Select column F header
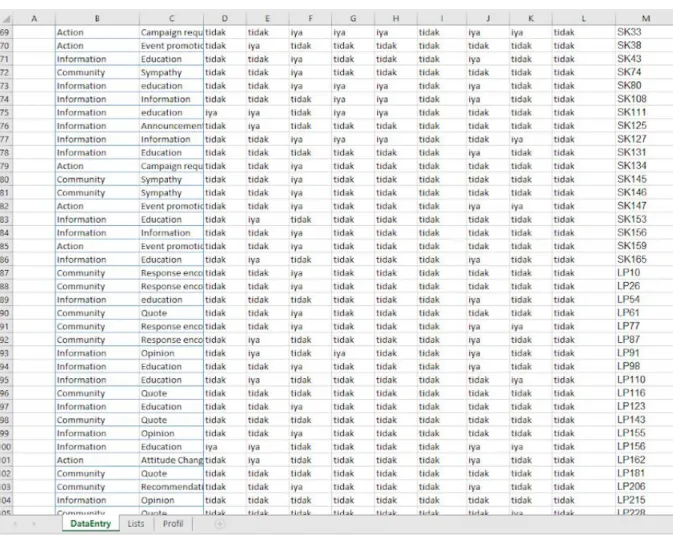 (x=310, y=19)
